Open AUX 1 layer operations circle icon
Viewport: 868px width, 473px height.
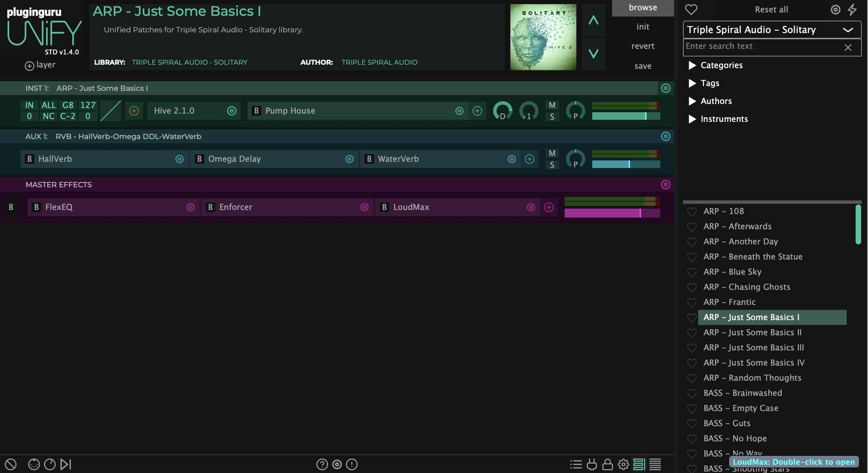click(665, 136)
